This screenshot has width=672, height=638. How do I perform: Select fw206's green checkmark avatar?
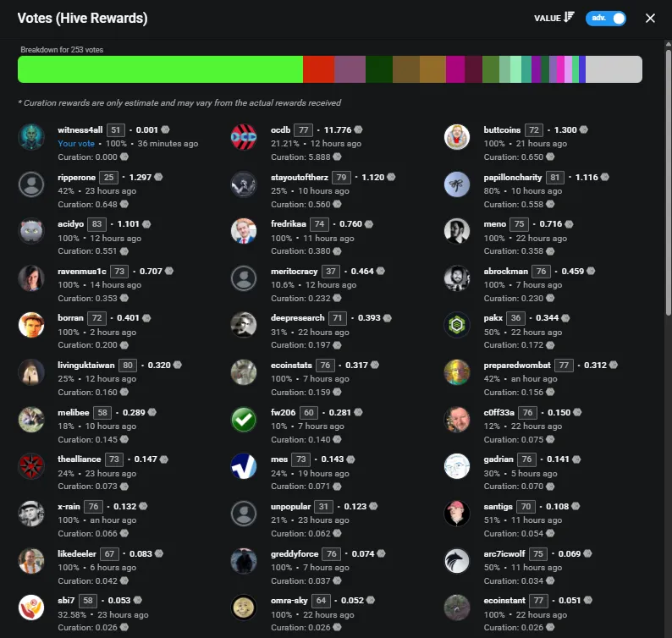tap(244, 420)
